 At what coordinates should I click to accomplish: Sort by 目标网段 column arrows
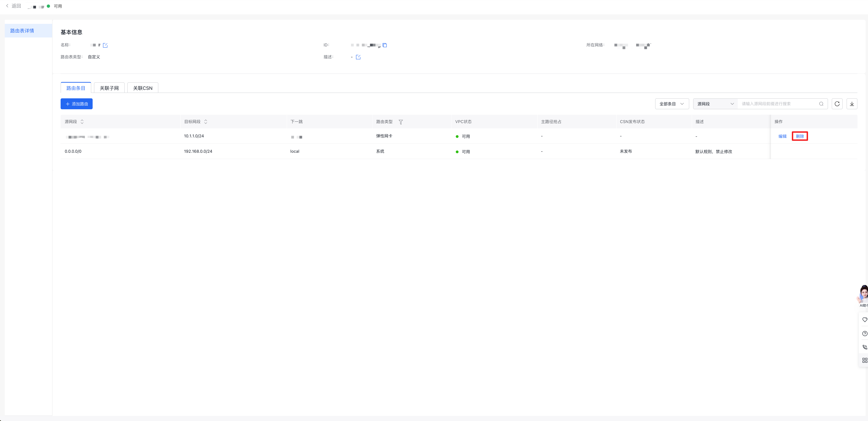click(x=206, y=122)
